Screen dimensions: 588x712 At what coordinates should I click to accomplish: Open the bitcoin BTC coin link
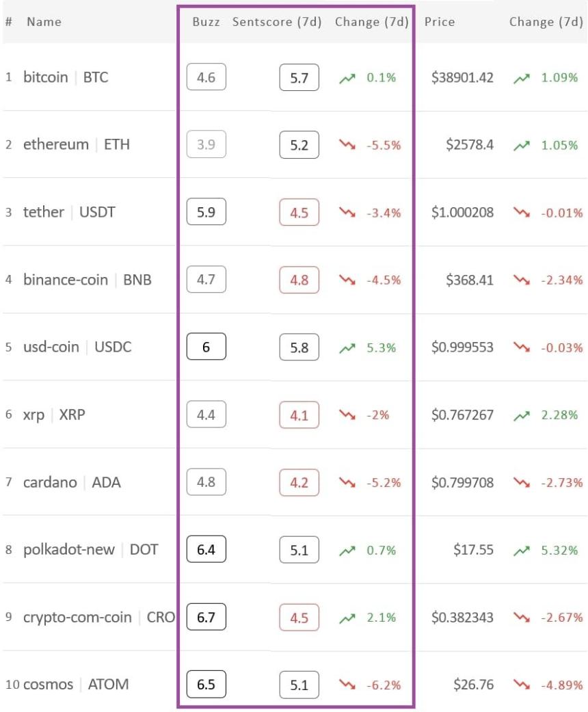(66, 78)
